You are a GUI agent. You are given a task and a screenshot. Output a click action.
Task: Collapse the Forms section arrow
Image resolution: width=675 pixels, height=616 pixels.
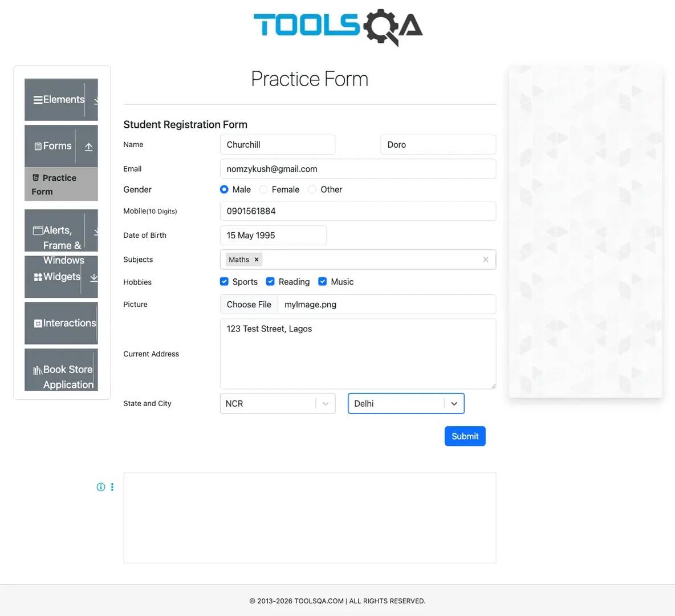point(89,147)
